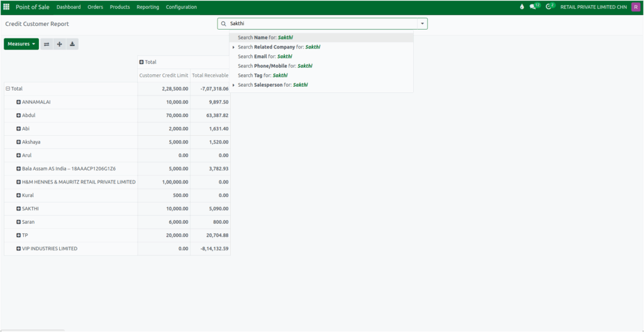Expand the Abi row
This screenshot has height=332, width=644.
18,129
